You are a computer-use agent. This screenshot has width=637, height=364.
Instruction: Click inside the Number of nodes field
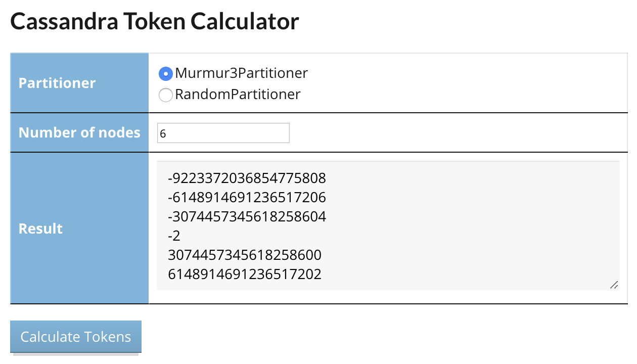[223, 132]
